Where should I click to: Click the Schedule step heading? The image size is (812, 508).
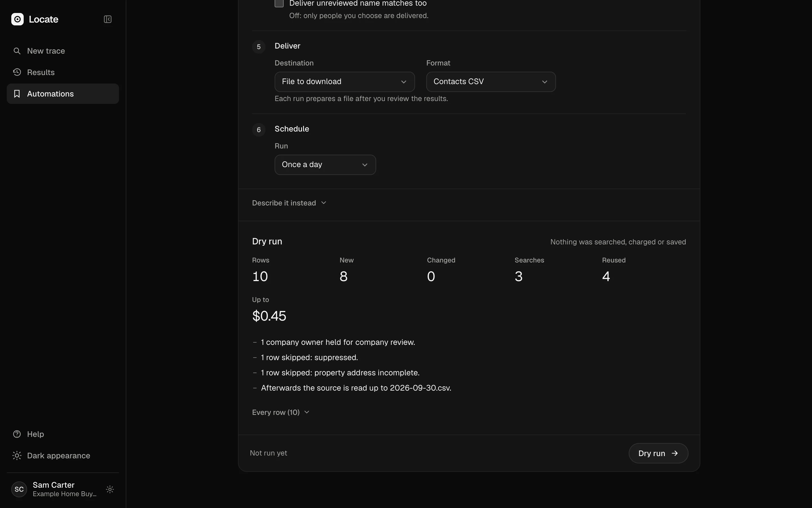click(292, 129)
